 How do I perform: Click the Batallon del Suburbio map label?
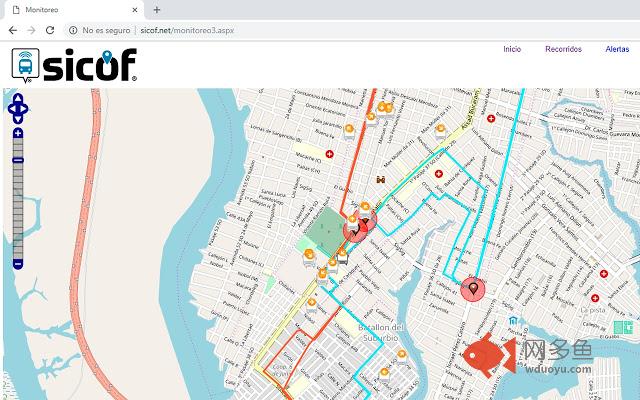[381, 333]
